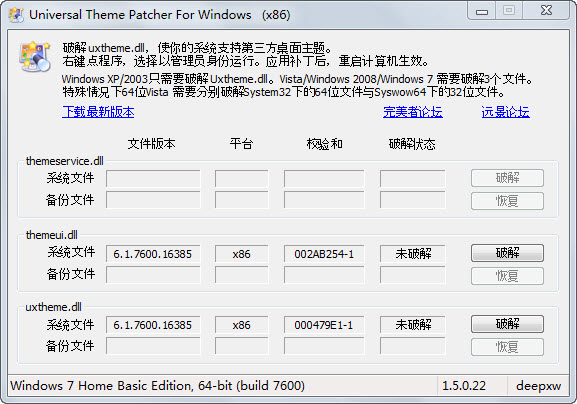Select themeui.dll system file version field
The image size is (577, 404).
point(153,254)
